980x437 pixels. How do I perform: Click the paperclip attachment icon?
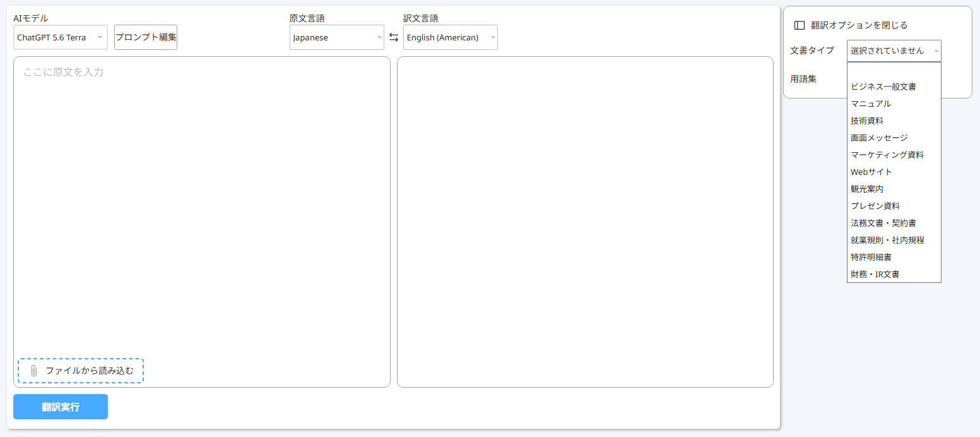[34, 371]
